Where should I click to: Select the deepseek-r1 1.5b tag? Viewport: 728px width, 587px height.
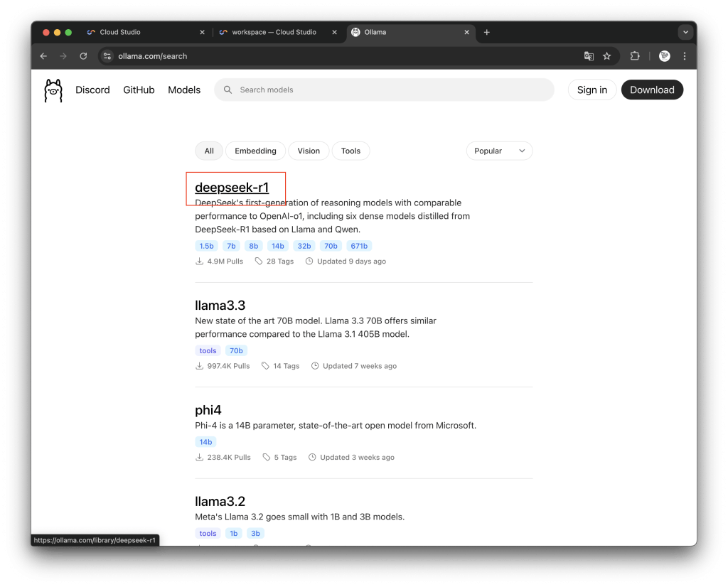(x=207, y=246)
